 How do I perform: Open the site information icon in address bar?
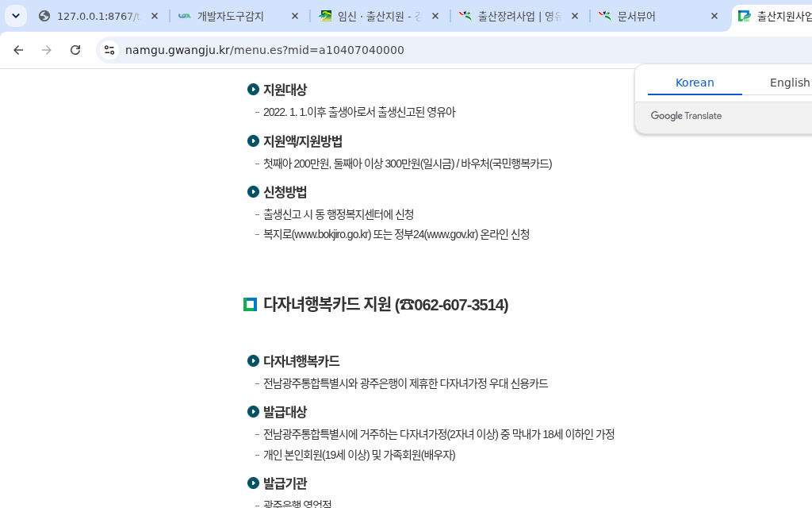109,50
